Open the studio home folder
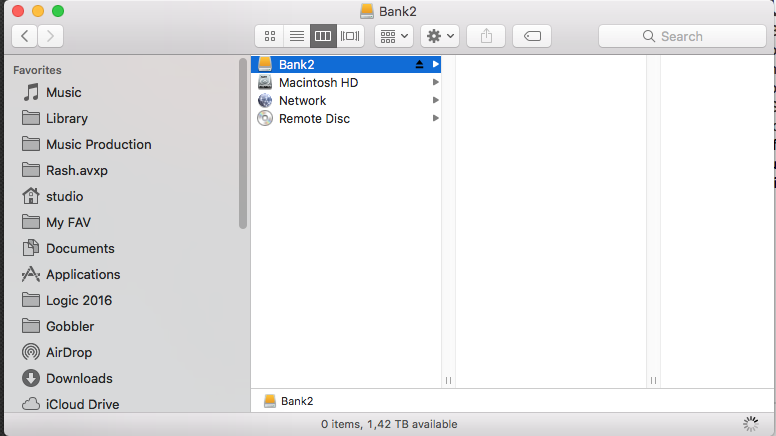The image size is (776, 436). 52,196
